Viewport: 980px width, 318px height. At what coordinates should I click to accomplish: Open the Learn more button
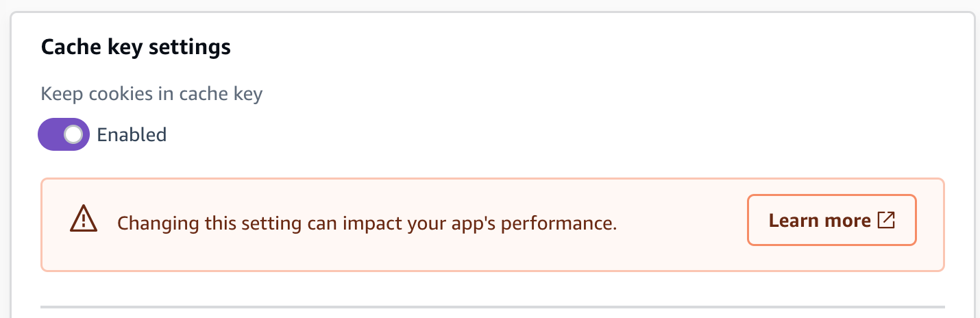[831, 220]
